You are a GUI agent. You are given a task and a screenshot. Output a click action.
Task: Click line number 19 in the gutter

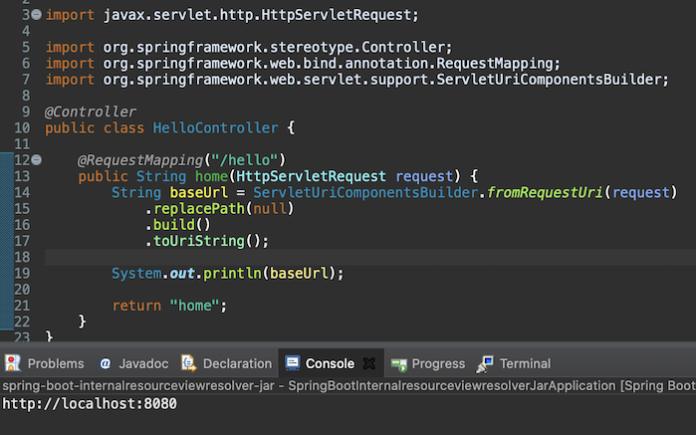(22, 273)
